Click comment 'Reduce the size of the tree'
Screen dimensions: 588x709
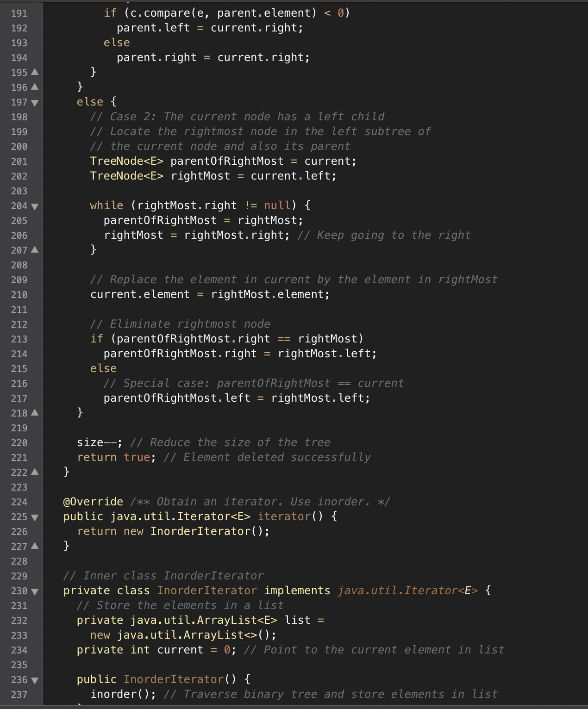[x=231, y=442]
